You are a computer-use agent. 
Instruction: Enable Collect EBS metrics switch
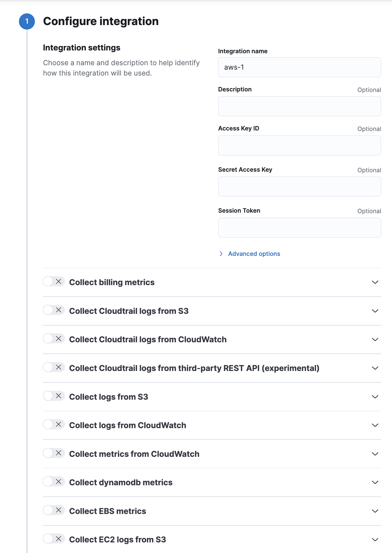click(54, 510)
